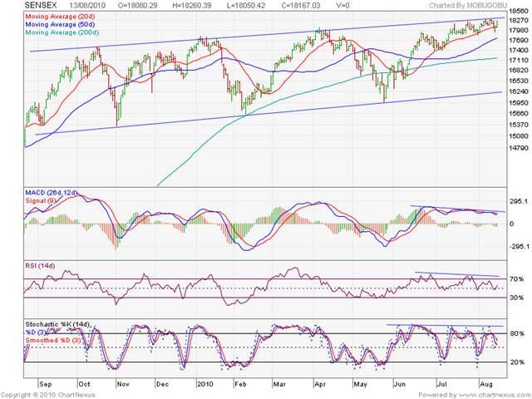Image resolution: width=532 pixels, height=399 pixels.
Task: Click the SENSEX symbol title
Action: (41, 5)
